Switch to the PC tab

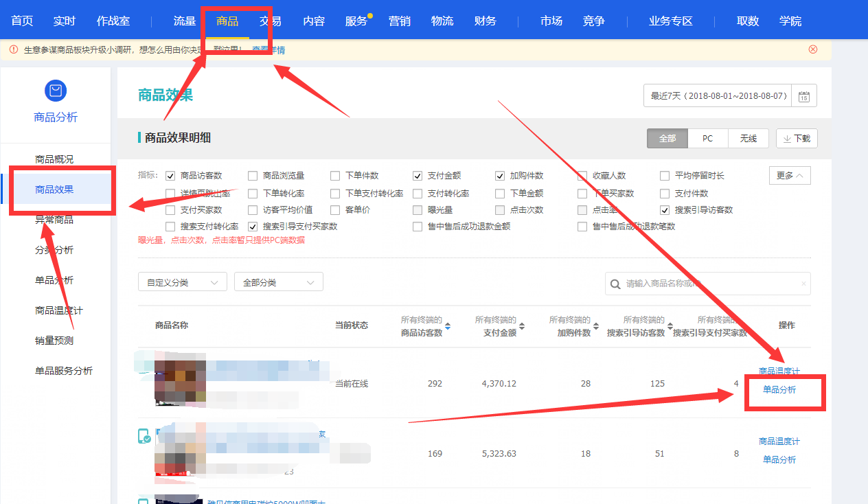[707, 138]
